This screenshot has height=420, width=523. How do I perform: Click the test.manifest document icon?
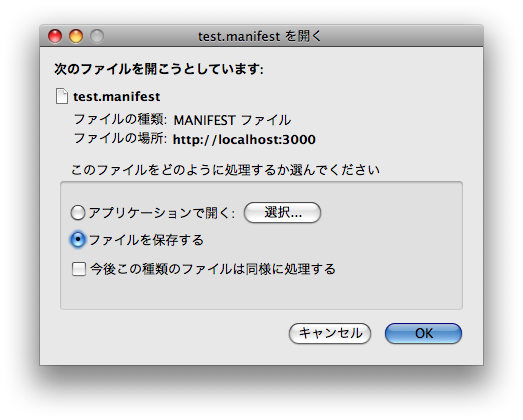62,96
